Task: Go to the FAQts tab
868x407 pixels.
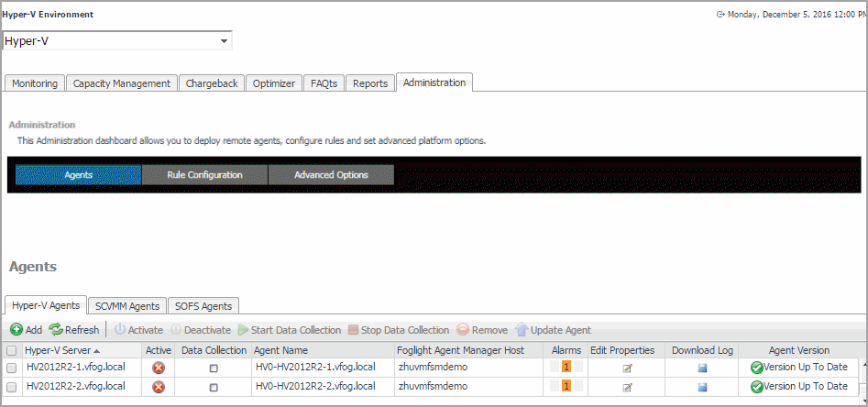Action: click(324, 83)
